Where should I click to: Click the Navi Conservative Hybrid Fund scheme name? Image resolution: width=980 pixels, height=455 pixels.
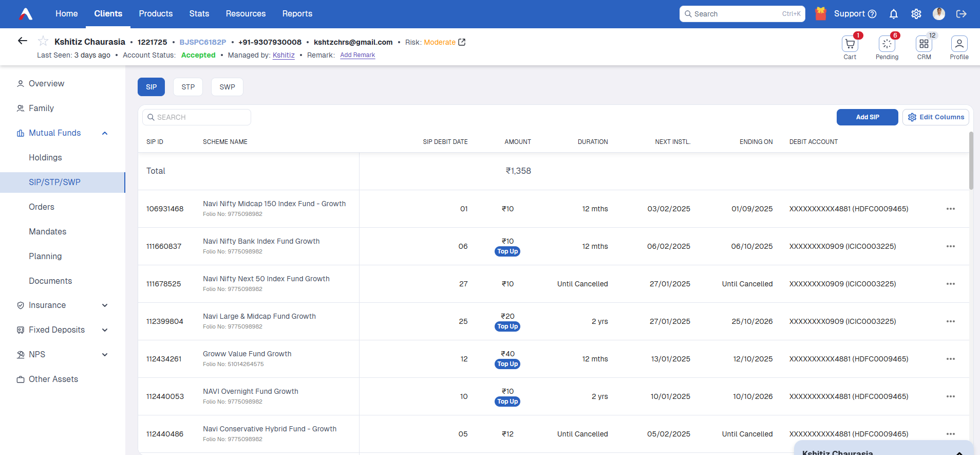coord(270,429)
